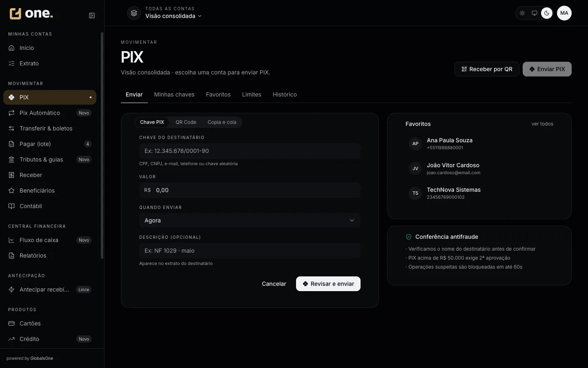This screenshot has width=588, height=368.
Task: Select dark theme moon icon
Action: [547, 13]
